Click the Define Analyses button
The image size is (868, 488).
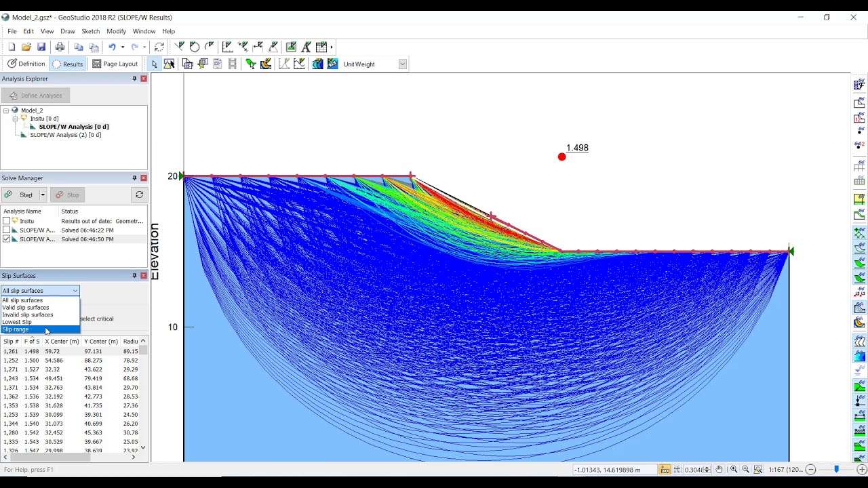[35, 96]
